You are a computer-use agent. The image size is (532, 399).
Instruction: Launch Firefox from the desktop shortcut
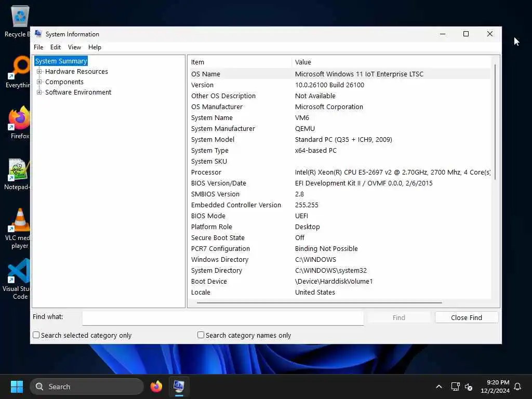[x=19, y=123]
